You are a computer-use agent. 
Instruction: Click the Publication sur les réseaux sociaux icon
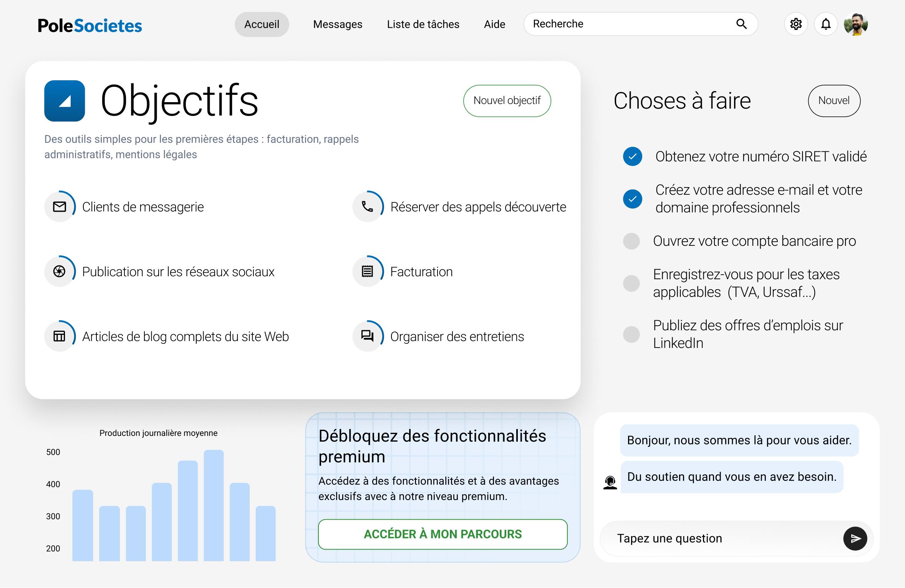click(60, 272)
